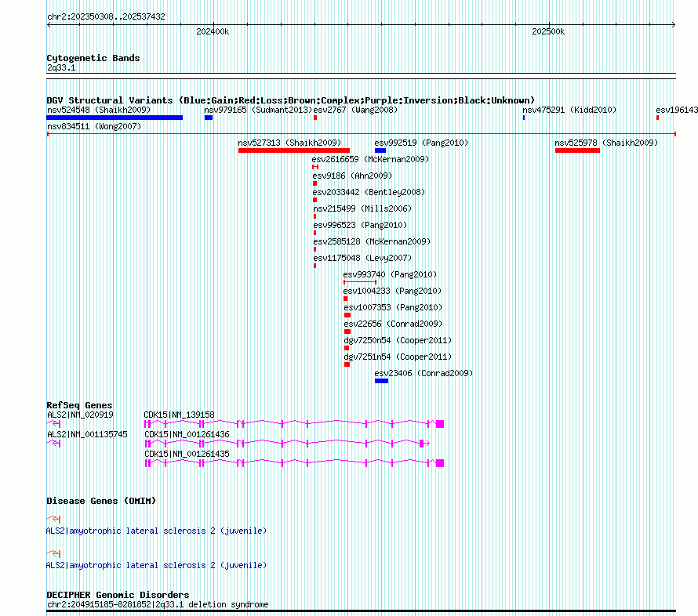Click the ALS2|NM_001135745 gene label
698x616 pixels.
coord(87,434)
